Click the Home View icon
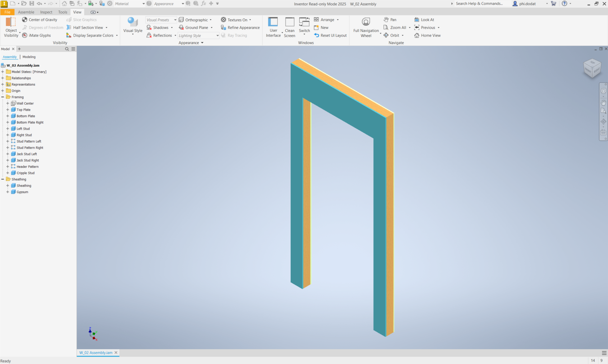Viewport: 608px width, 364px height. tap(417, 35)
